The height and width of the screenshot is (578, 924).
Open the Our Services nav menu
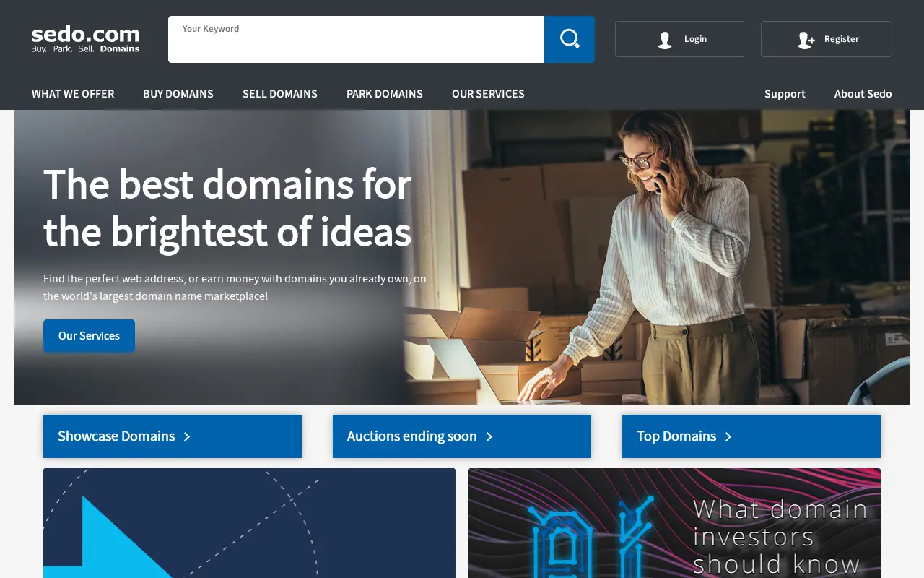point(488,94)
